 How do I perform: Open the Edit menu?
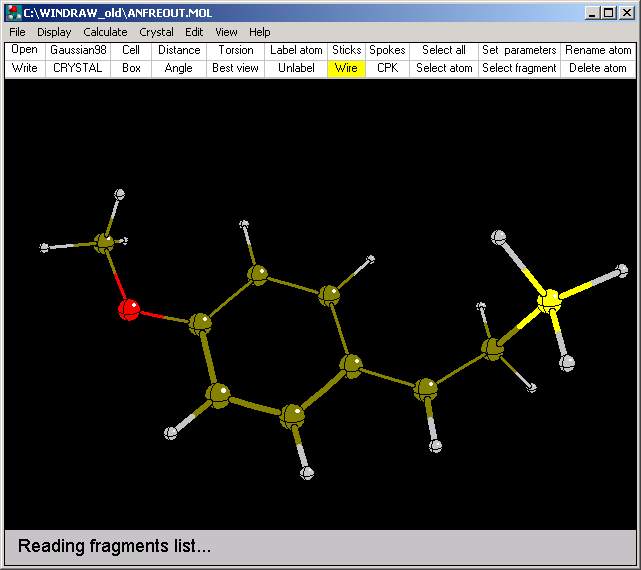coord(194,32)
